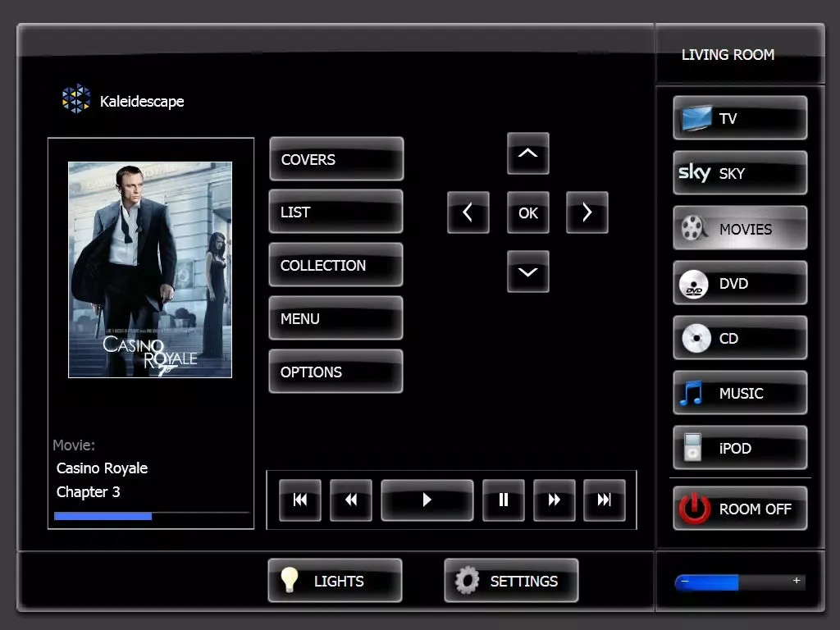Screen dimensions: 840x630
Task: Skip to the next chapter
Action: click(605, 500)
